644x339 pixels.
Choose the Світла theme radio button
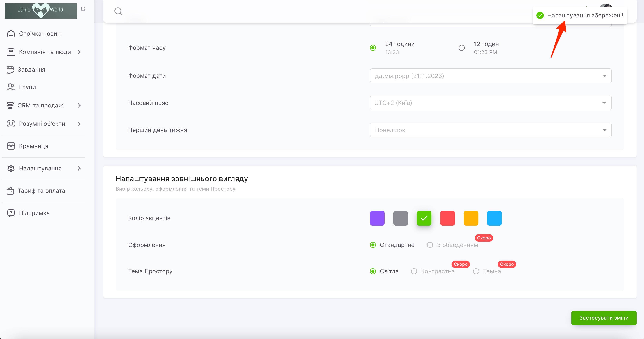pos(373,271)
